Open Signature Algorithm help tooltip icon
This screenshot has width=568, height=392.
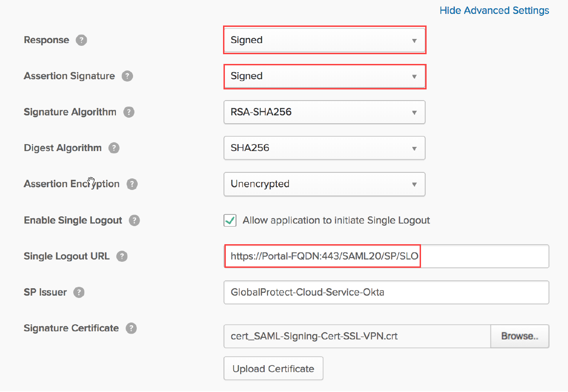[129, 112]
